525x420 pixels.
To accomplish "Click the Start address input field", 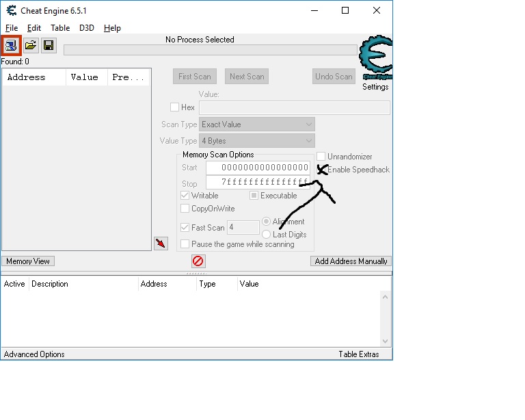I will [258, 168].
